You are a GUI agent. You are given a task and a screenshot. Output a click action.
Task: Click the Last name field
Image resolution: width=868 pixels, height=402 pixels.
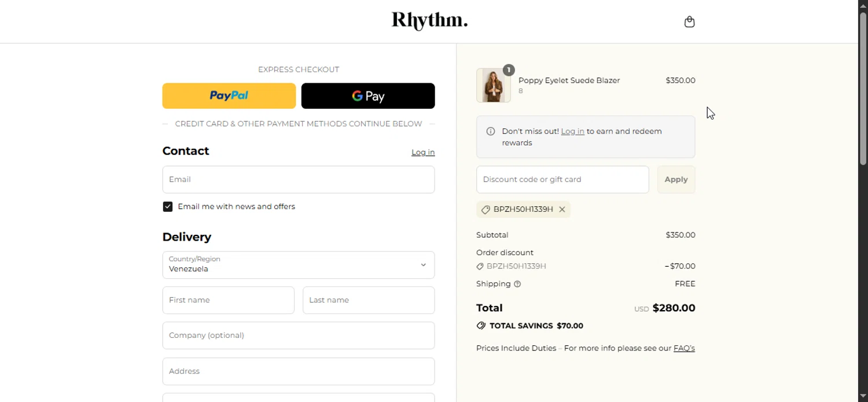(369, 300)
